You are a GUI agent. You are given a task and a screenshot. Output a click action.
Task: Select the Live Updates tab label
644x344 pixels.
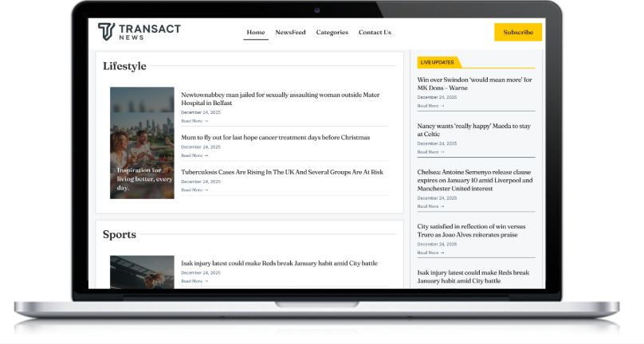click(x=438, y=62)
